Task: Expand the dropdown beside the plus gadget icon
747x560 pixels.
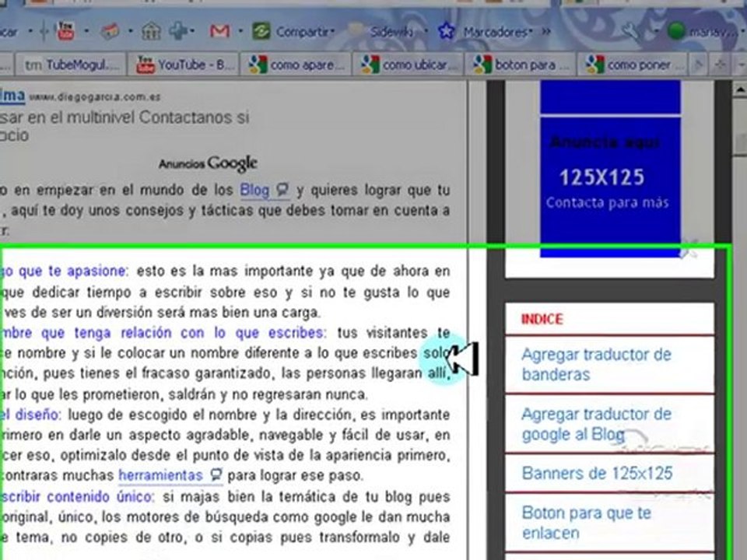Action: 192,32
